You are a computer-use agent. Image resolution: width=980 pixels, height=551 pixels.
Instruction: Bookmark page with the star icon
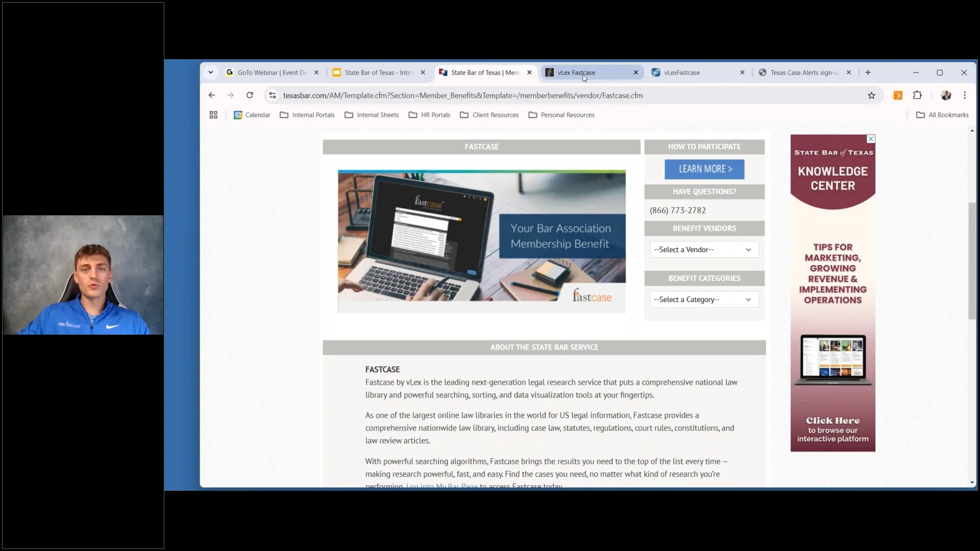tap(871, 95)
